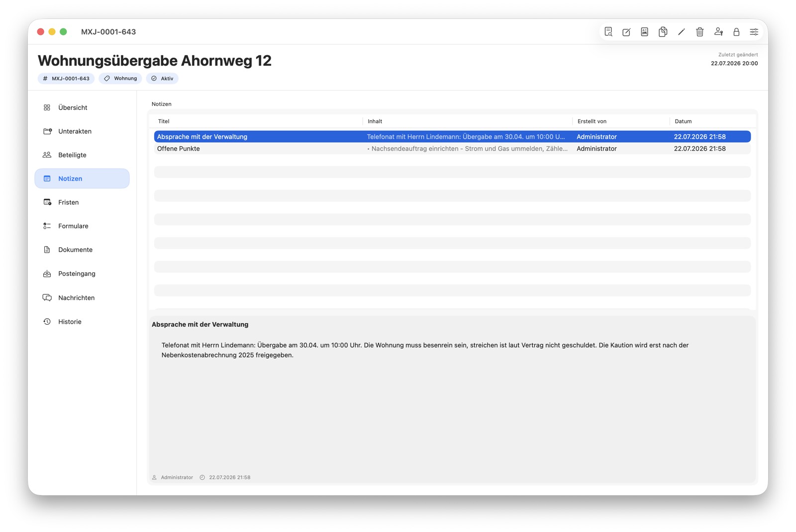
Task: Open the text-and-image document icon
Action: coord(644,32)
